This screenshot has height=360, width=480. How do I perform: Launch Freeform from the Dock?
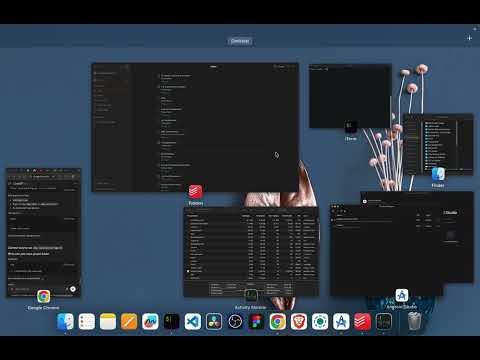point(150,322)
